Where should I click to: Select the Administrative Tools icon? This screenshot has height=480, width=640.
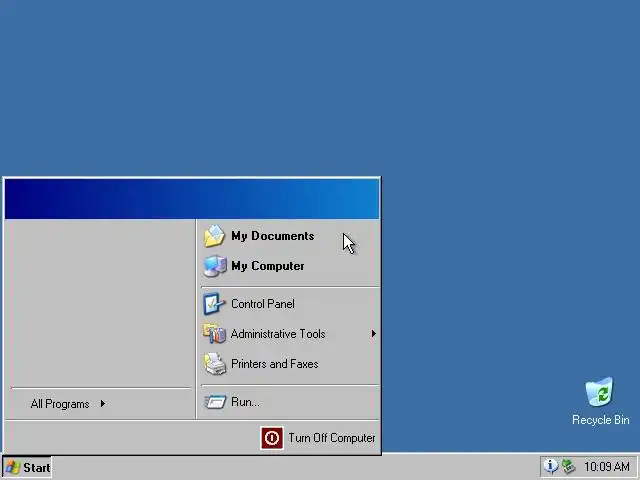214,333
